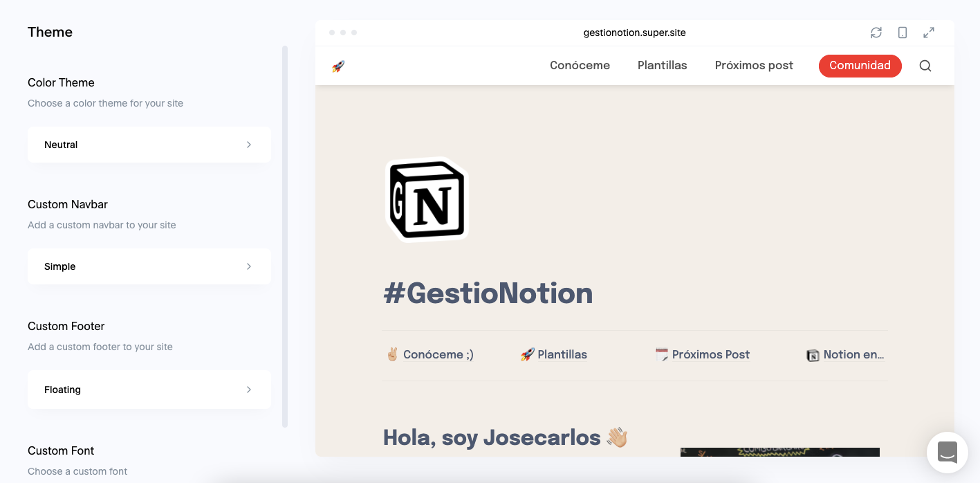Open the site search magnifier icon

[925, 66]
